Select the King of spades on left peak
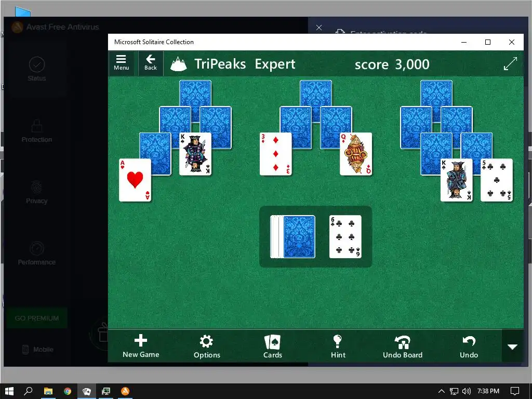 coord(195,154)
